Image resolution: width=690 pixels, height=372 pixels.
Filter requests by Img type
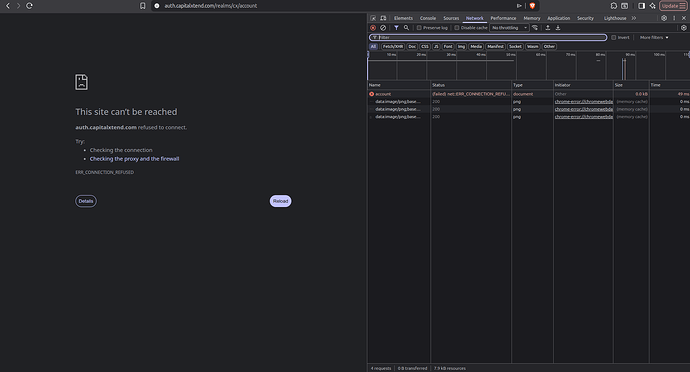[461, 46]
